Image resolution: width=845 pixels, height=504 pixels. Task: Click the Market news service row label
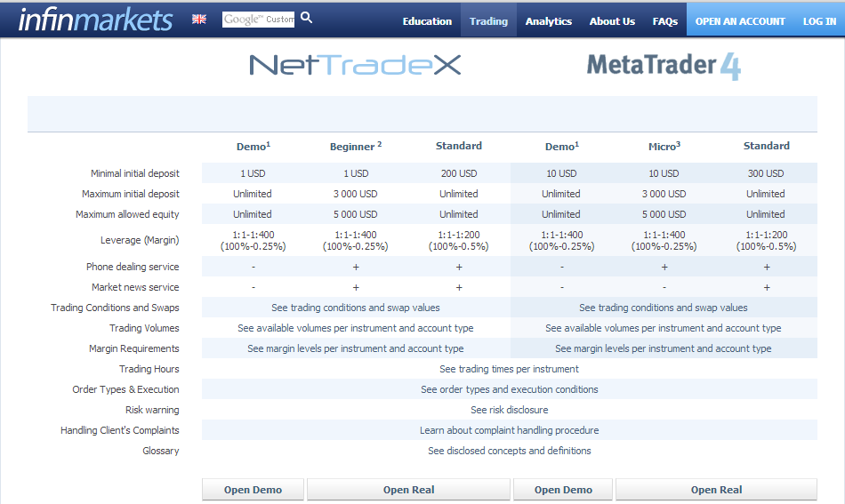click(x=135, y=287)
